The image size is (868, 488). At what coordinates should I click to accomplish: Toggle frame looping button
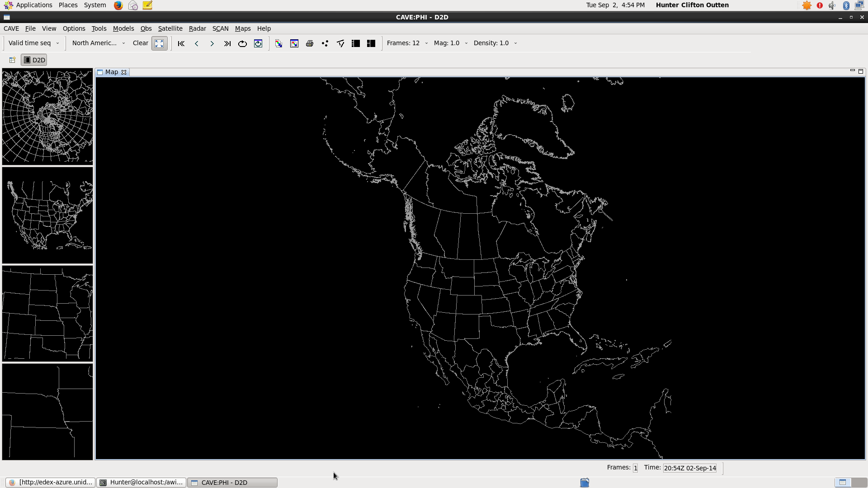pyautogui.click(x=243, y=43)
